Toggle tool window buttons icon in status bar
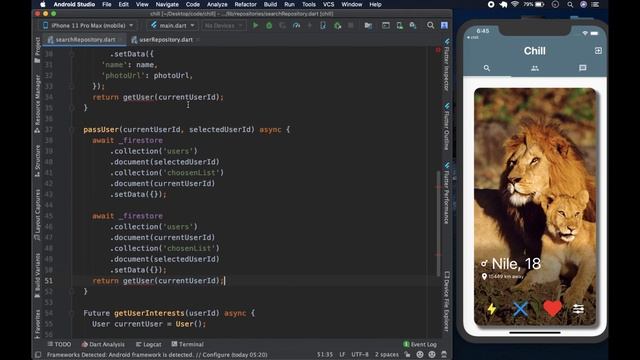Screen dimensions: 640x360 pos(38,355)
